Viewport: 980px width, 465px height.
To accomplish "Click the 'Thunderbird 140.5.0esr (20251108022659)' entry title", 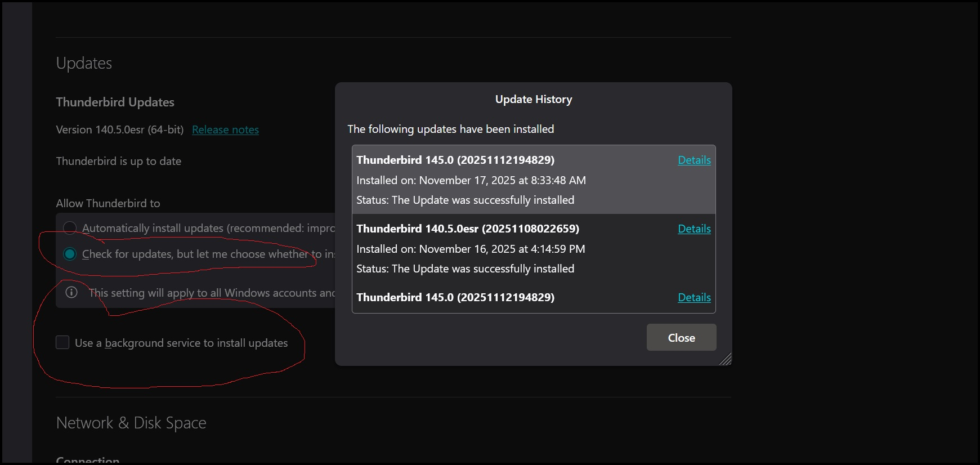I will (468, 229).
